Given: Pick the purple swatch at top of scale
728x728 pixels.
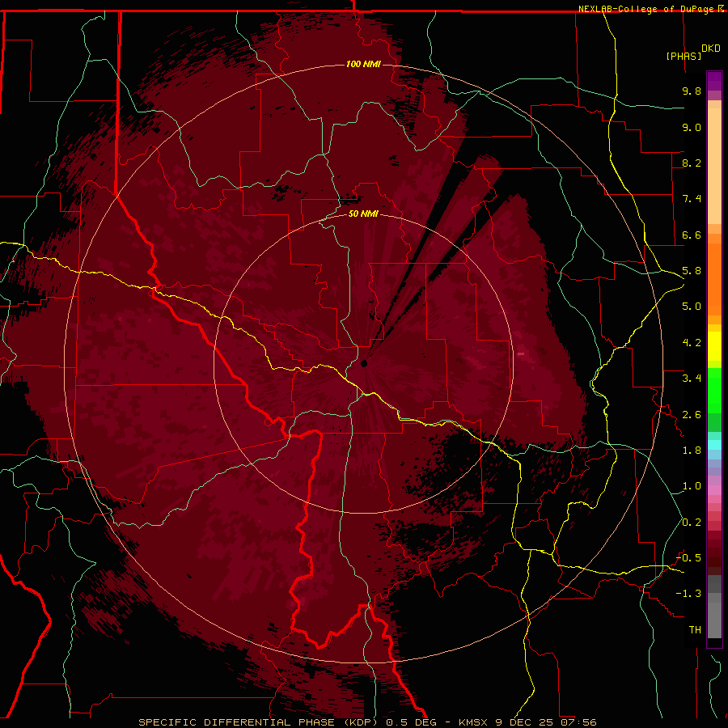Looking at the screenshot, I should click(714, 81).
